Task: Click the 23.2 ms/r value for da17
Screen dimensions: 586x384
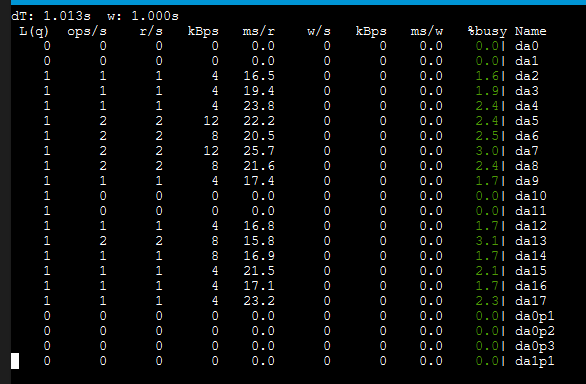Action: (259, 301)
